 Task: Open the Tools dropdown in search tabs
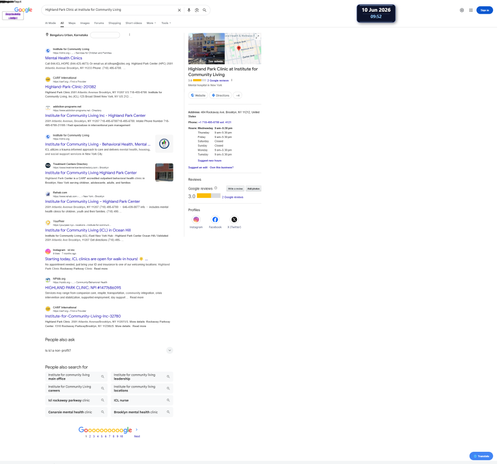click(x=166, y=23)
